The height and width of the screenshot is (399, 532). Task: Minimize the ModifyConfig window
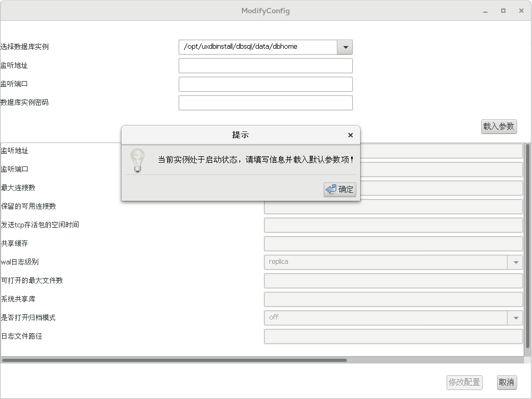(485, 11)
